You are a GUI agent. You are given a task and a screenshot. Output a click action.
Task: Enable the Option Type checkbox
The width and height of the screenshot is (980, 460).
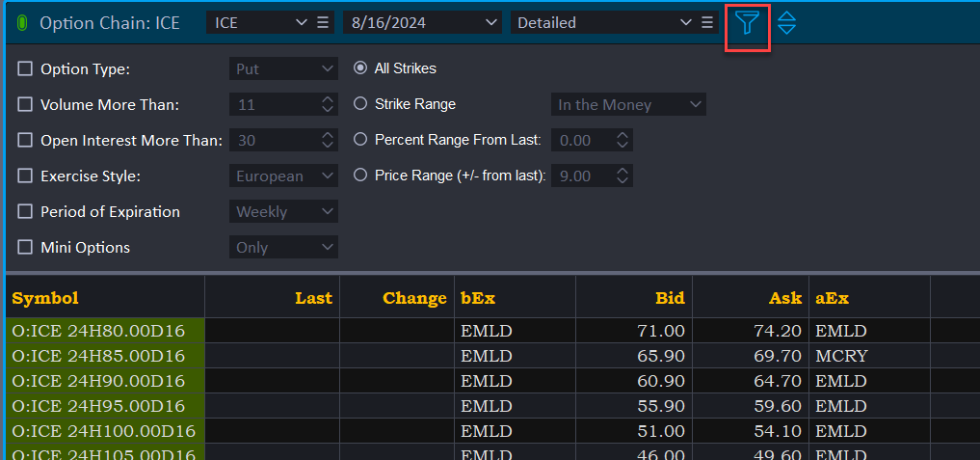(x=25, y=68)
